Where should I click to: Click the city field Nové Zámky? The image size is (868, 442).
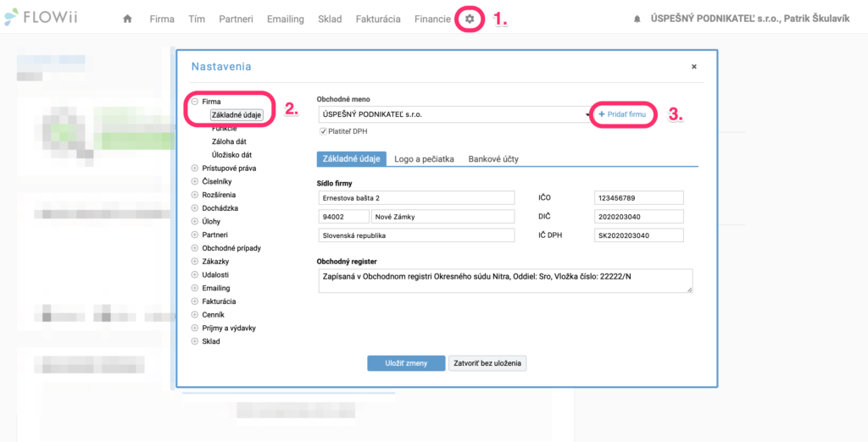[443, 217]
